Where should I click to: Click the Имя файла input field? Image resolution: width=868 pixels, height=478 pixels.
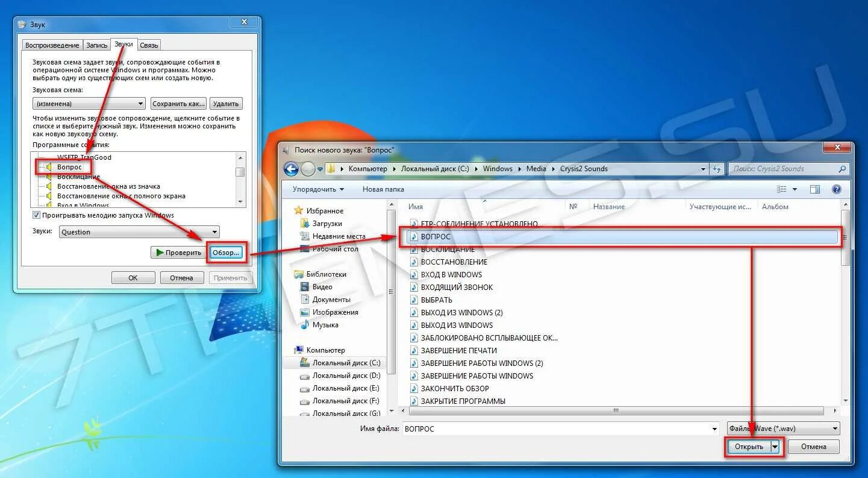click(x=556, y=429)
